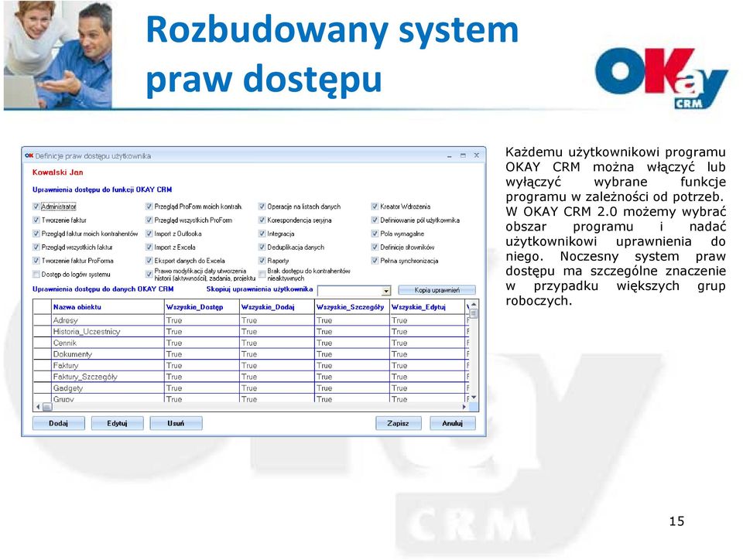Click the Kopia uprawnień button
Screen dimensions: 743x560
pyautogui.click(x=437, y=290)
